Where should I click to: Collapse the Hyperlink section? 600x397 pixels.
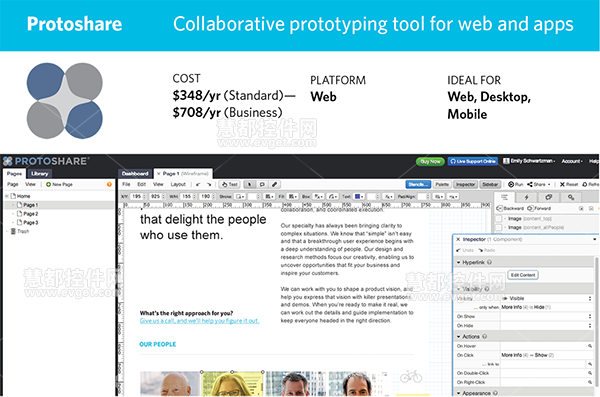click(459, 263)
